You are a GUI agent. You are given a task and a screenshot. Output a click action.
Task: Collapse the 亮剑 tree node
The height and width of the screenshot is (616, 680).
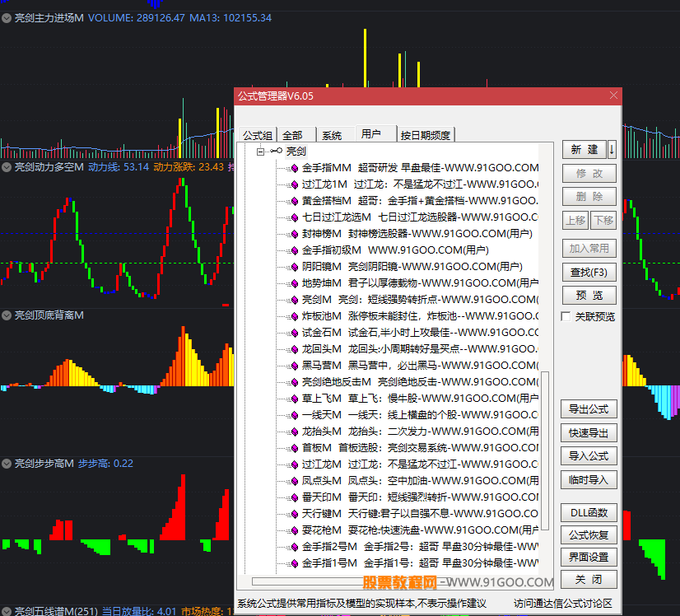point(260,152)
